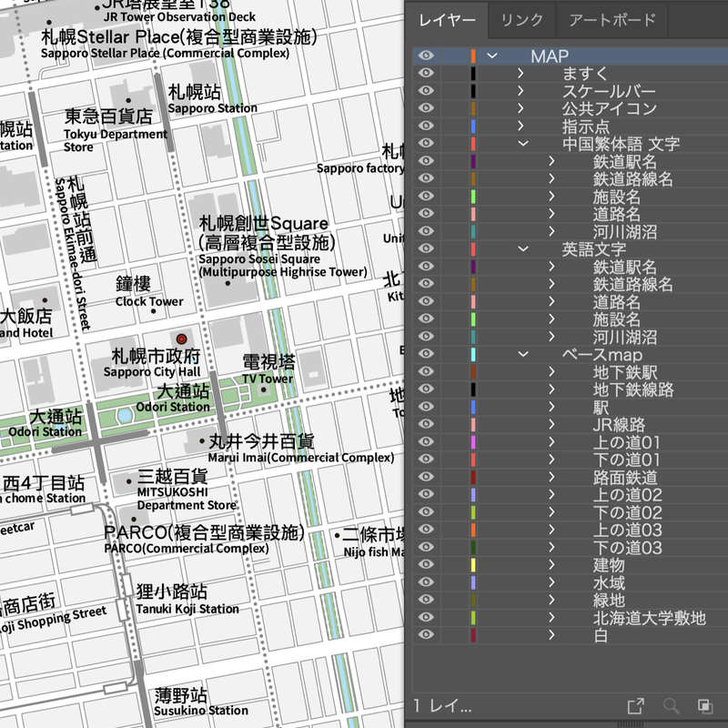Hide the スケールバー layer
The image size is (728, 728).
click(424, 92)
